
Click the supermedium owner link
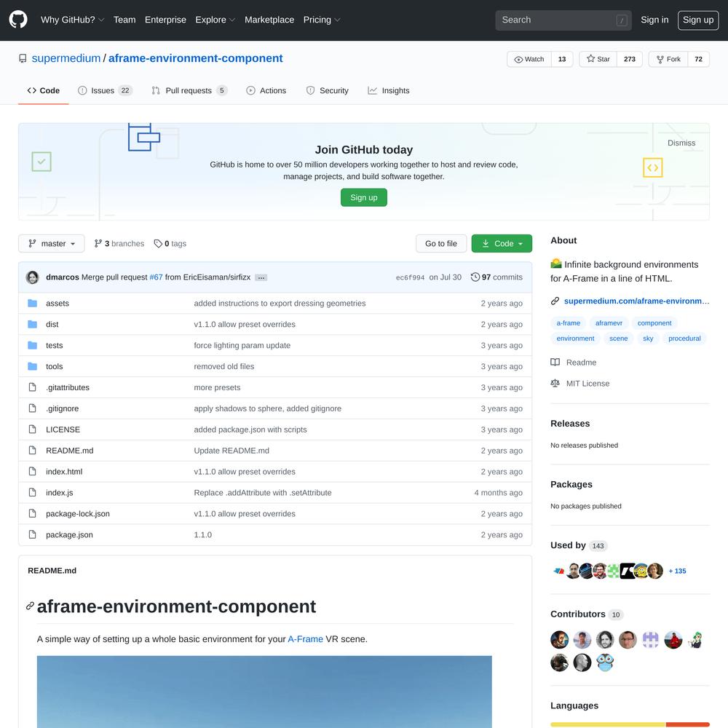[66, 58]
